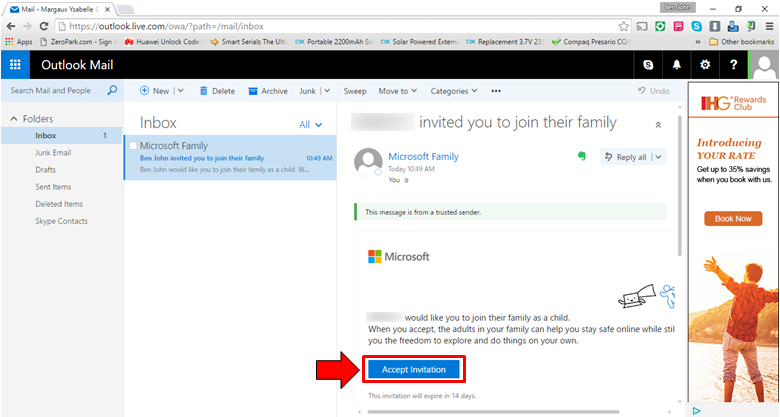Open the account profile picture
The width and height of the screenshot is (780, 417).
tap(765, 65)
